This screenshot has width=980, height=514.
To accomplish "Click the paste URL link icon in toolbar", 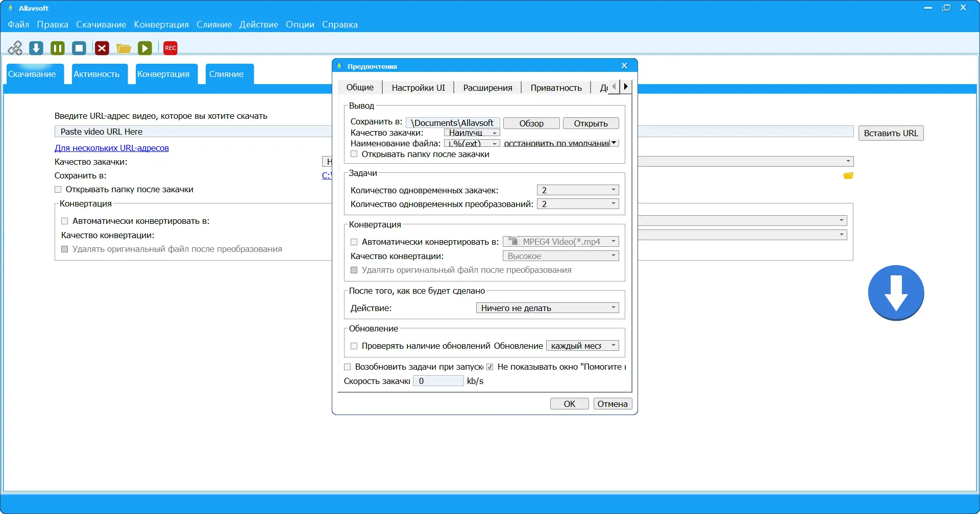I will tap(15, 48).
